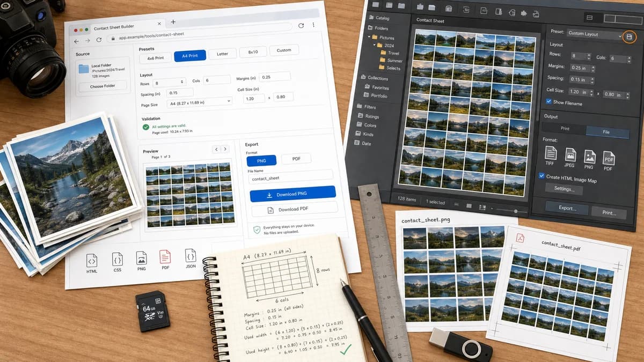This screenshot has height=362, width=644.
Task: Open the Favorites collection
Action: pos(376,87)
